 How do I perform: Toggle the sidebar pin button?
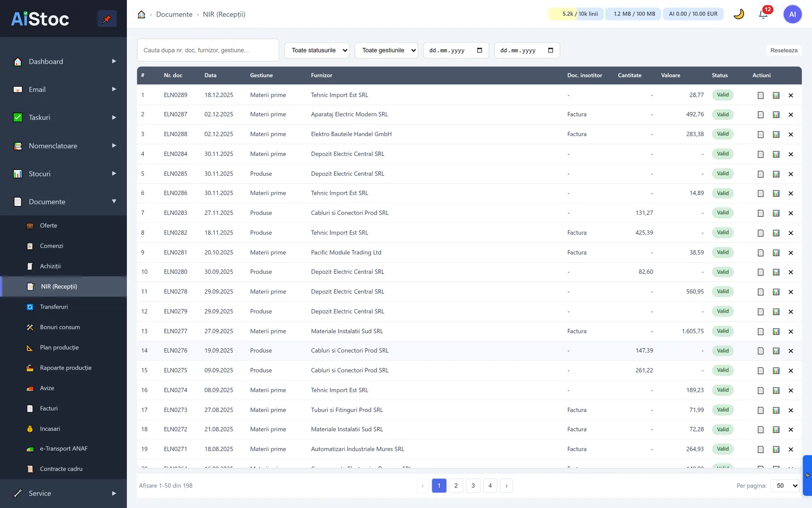pyautogui.click(x=107, y=19)
